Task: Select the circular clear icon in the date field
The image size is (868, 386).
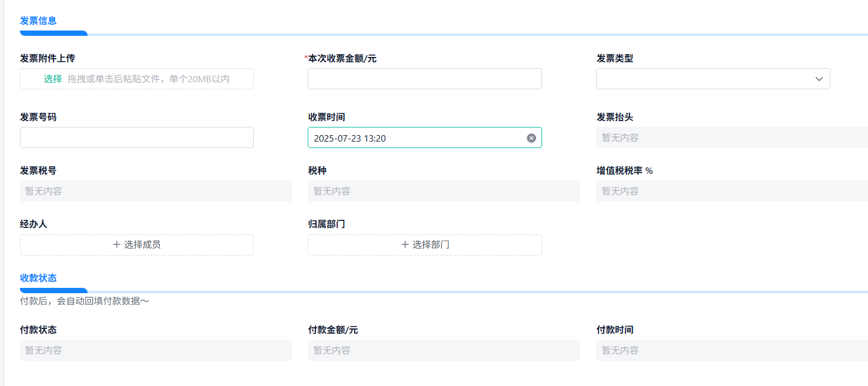Action: (x=531, y=137)
